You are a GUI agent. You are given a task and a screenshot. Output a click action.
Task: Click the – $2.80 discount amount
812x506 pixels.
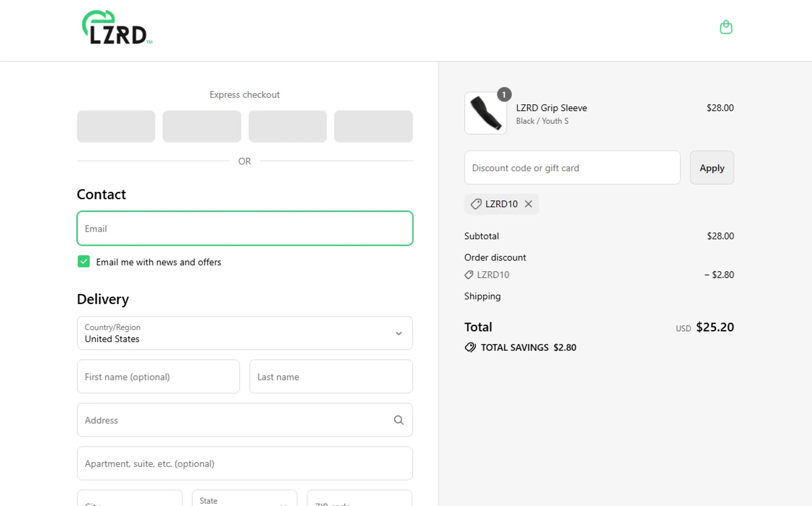pyautogui.click(x=719, y=275)
